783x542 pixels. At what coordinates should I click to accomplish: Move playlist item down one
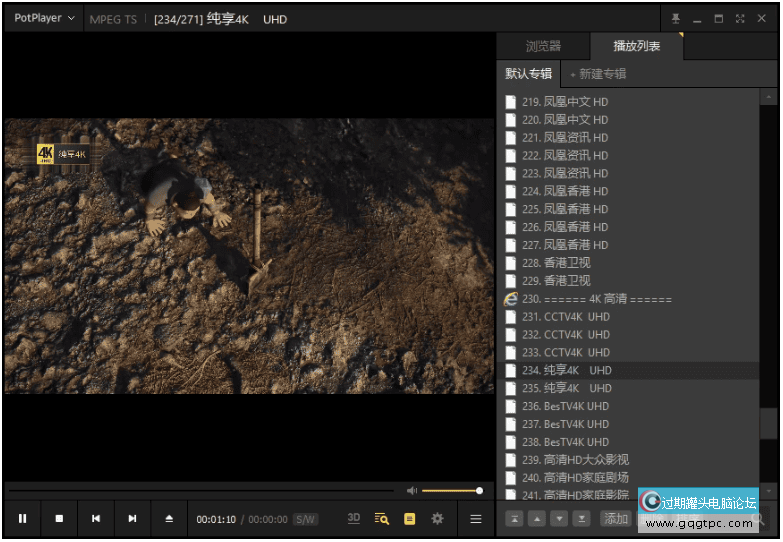[x=559, y=519]
